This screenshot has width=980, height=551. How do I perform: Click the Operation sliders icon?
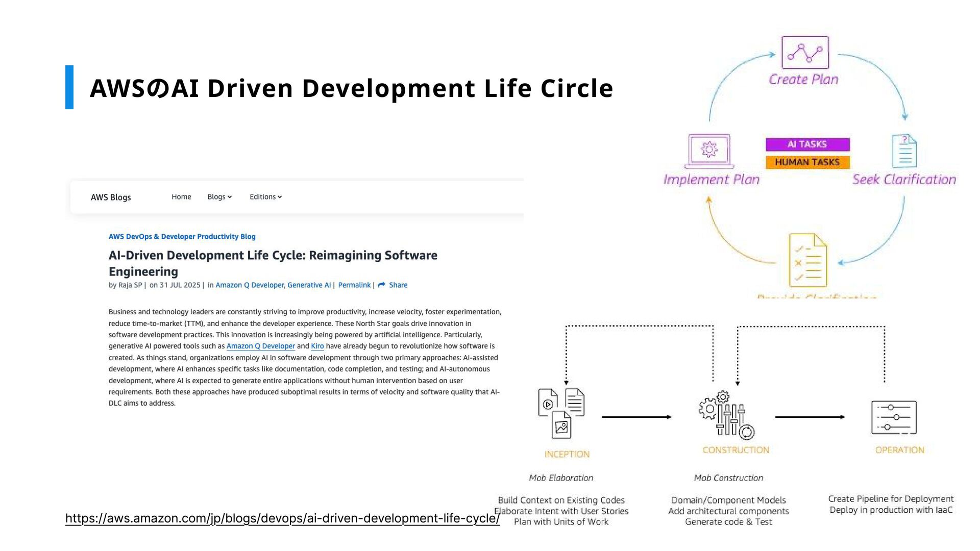click(894, 417)
